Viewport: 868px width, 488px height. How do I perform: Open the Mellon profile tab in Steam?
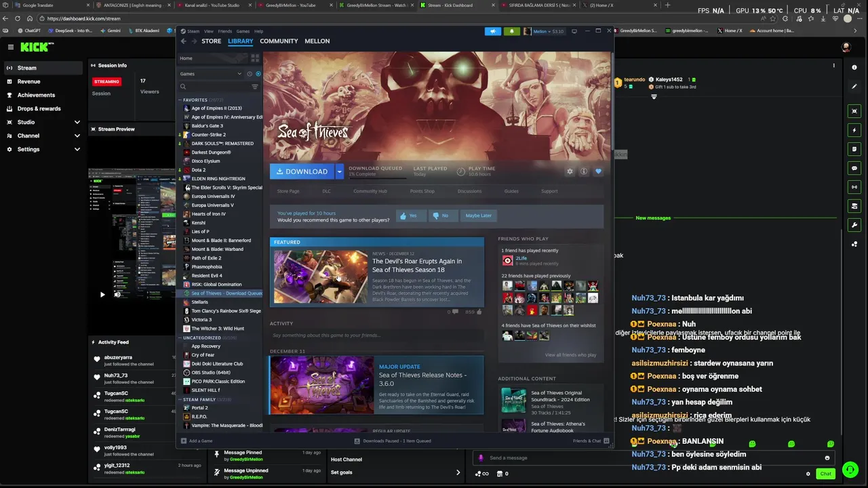click(x=317, y=41)
